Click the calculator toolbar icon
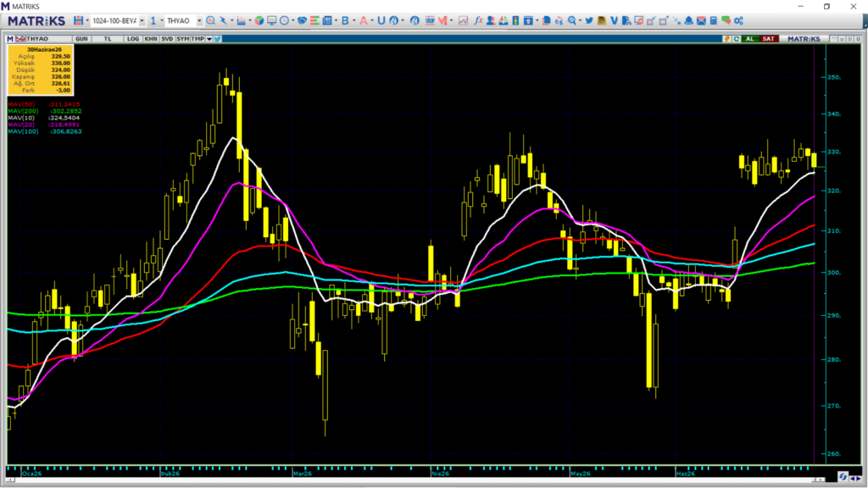Image resolution: width=868 pixels, height=488 pixels. click(x=713, y=20)
